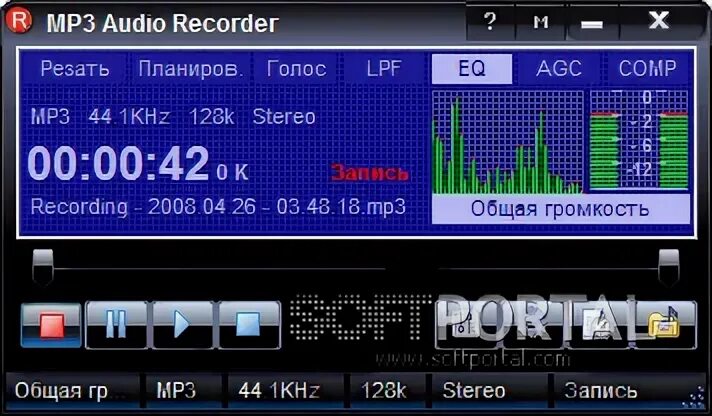This screenshot has width=712, height=416.
Task: Click the paper and pen icon button
Action: 598,325
